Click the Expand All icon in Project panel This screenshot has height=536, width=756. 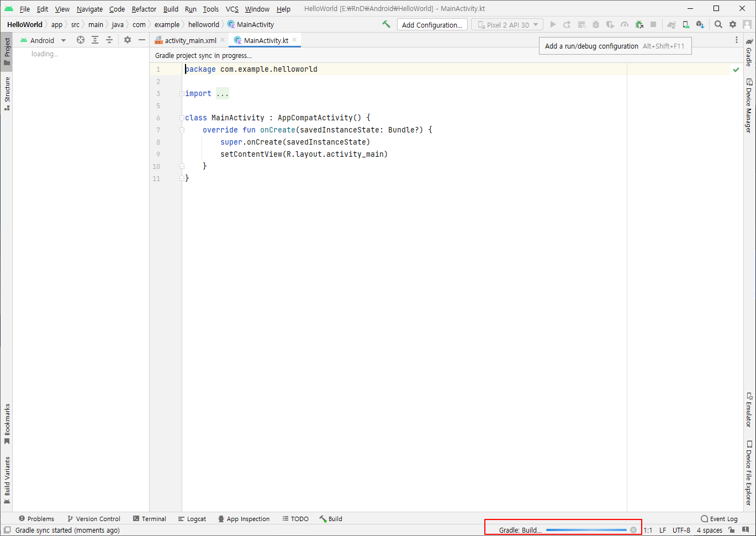coord(95,40)
